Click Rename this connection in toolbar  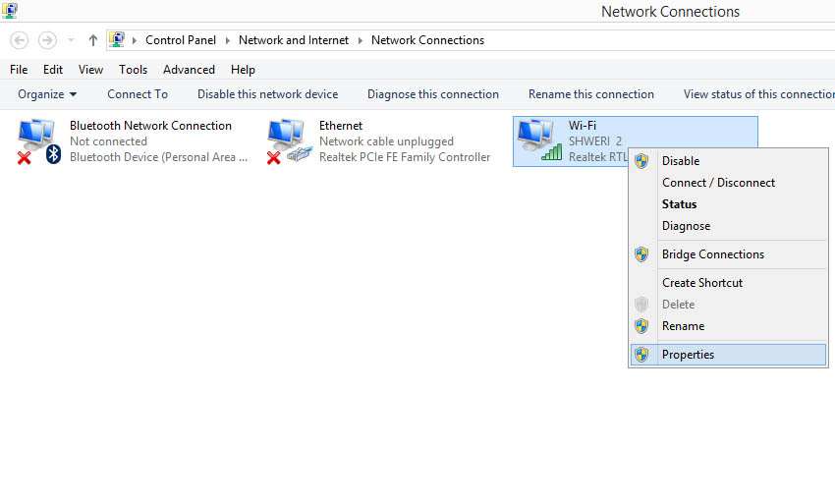[591, 94]
